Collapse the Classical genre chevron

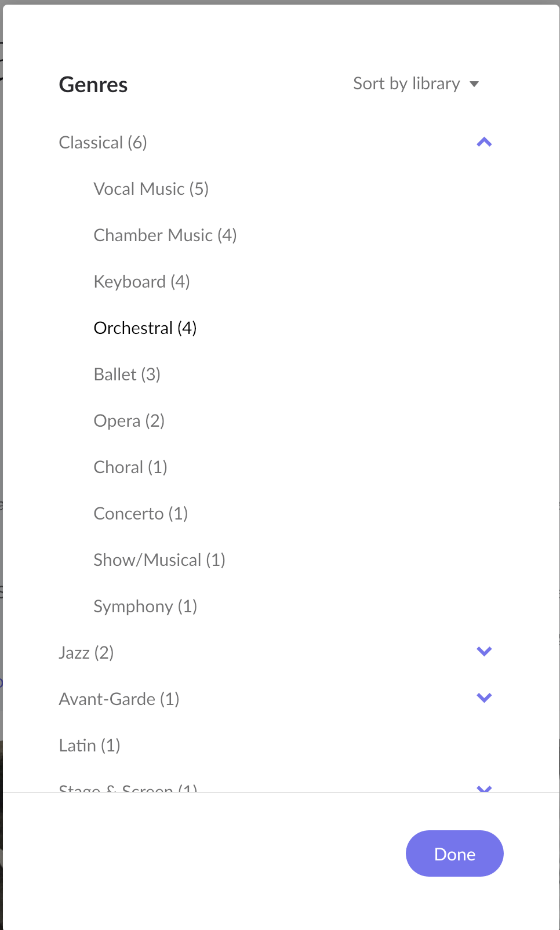[484, 142]
